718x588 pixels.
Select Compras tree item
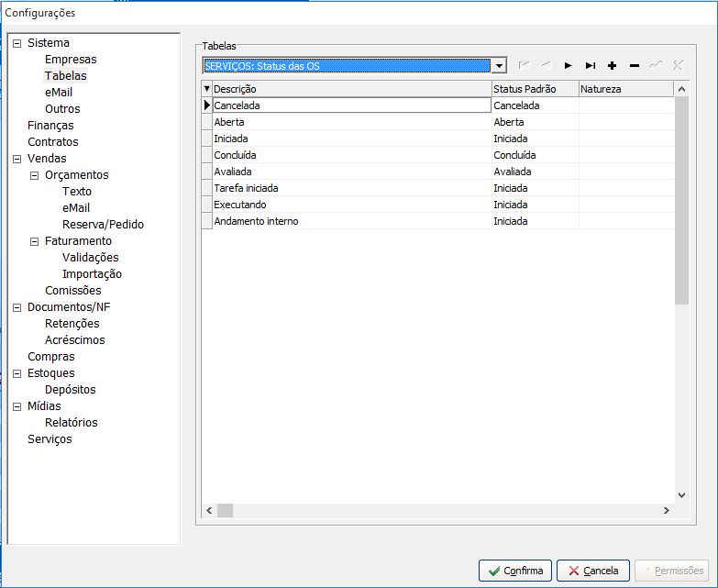click(50, 356)
